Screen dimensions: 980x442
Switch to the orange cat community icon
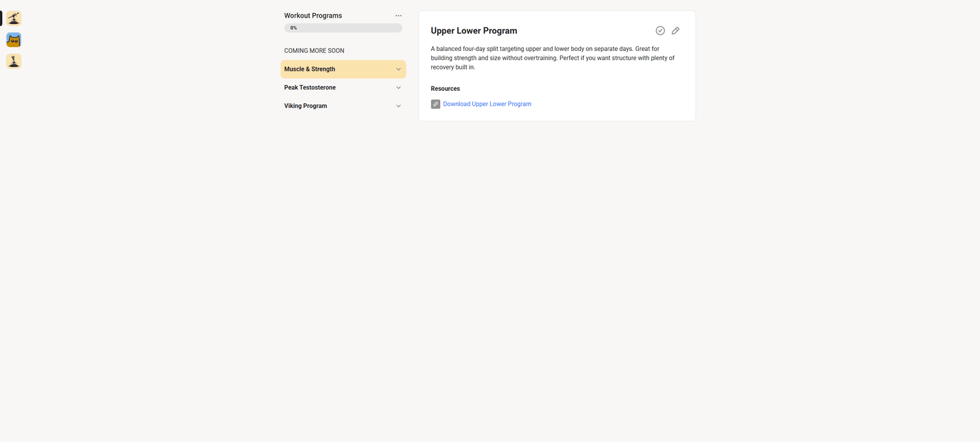[x=14, y=40]
